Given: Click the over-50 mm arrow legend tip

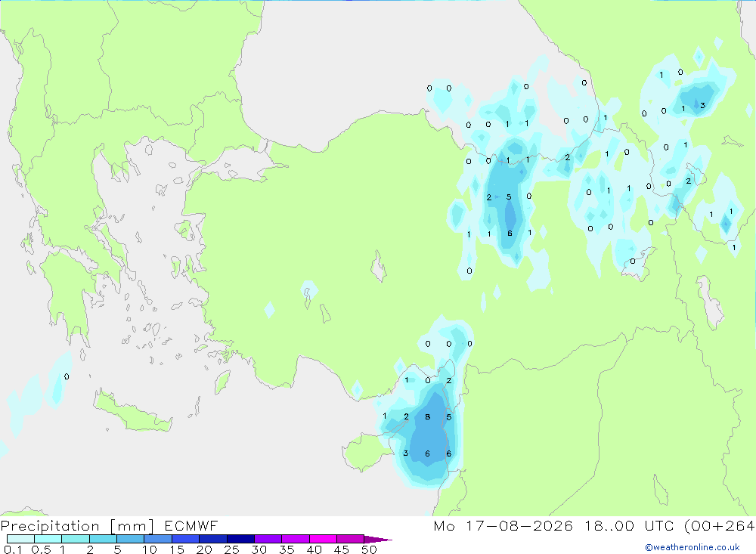Looking at the screenshot, I should coord(378,539).
